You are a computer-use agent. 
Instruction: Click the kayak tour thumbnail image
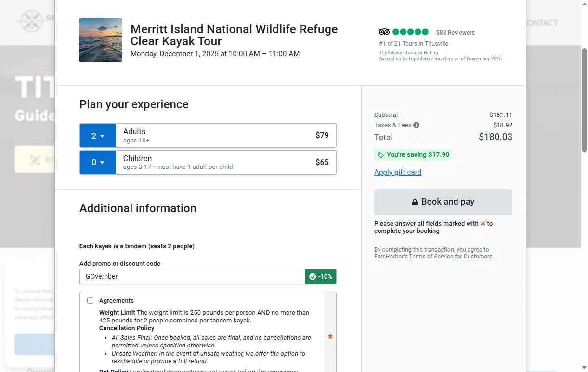(x=101, y=40)
